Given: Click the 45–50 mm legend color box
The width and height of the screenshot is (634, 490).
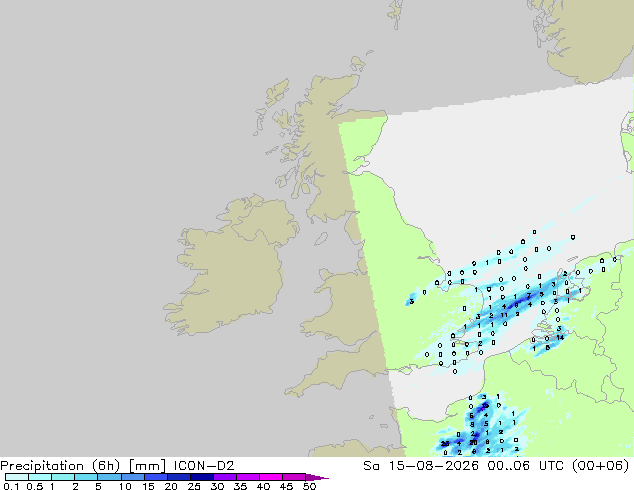Looking at the screenshot, I should pyautogui.click(x=294, y=477).
